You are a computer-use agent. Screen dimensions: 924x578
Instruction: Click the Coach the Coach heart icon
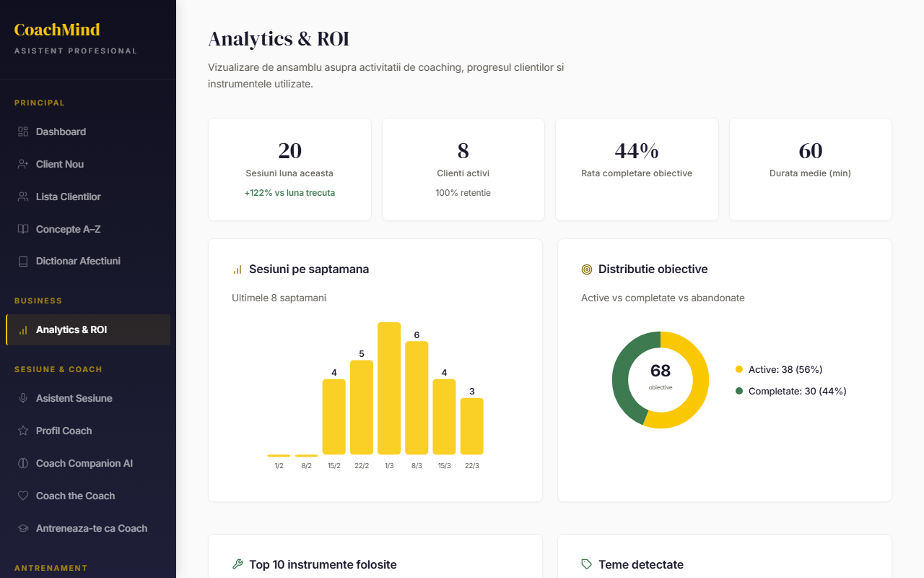[23, 496]
